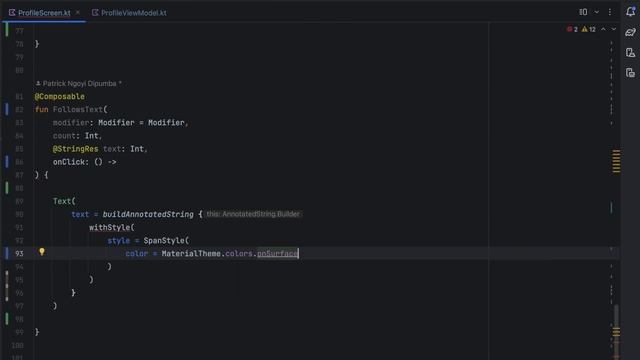Jump to next highlighted problem arrow
The height and width of the screenshot is (360, 640).
pyautogui.click(x=613, y=29)
